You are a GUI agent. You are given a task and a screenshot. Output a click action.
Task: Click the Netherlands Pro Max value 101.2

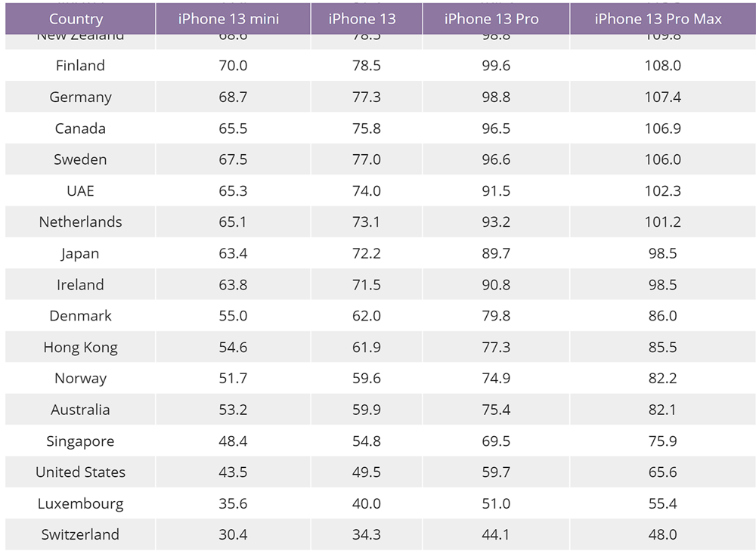click(x=662, y=221)
